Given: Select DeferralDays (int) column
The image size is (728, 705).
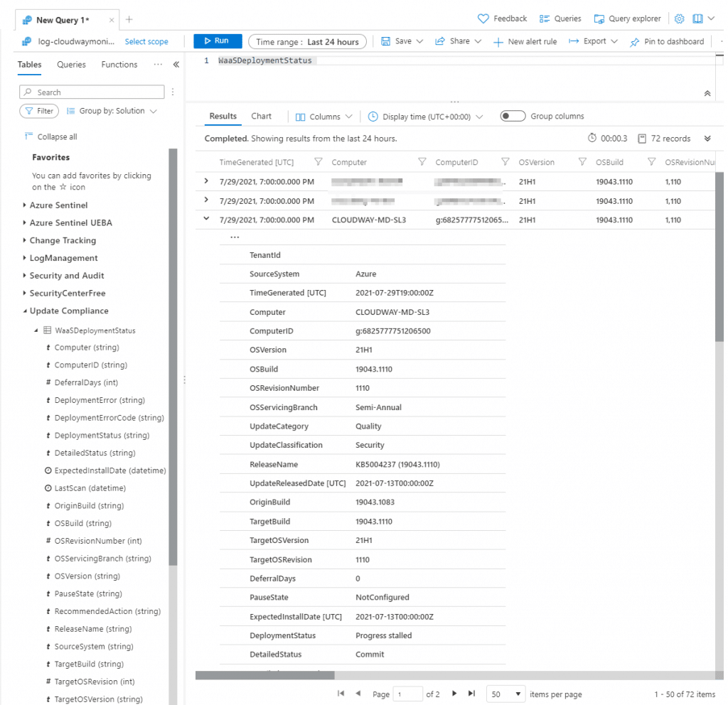Looking at the screenshot, I should (x=86, y=382).
